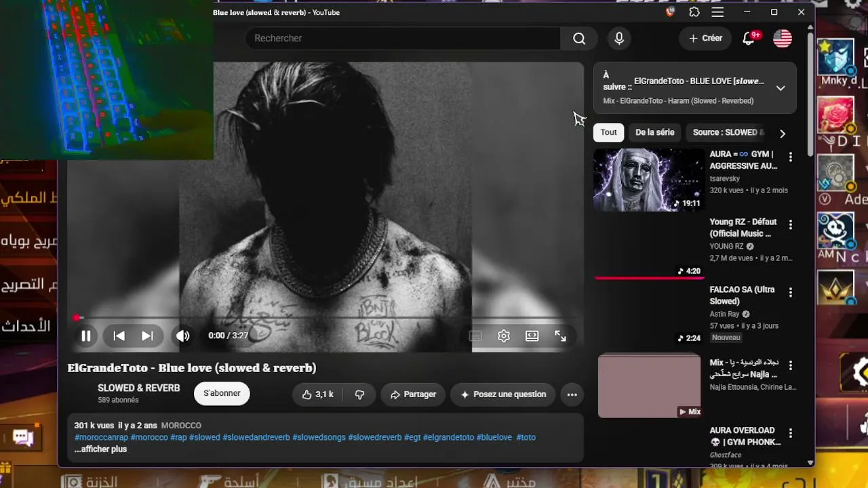This screenshot has width=868, height=488.
Task: Skip to next video
Action: pos(147,335)
